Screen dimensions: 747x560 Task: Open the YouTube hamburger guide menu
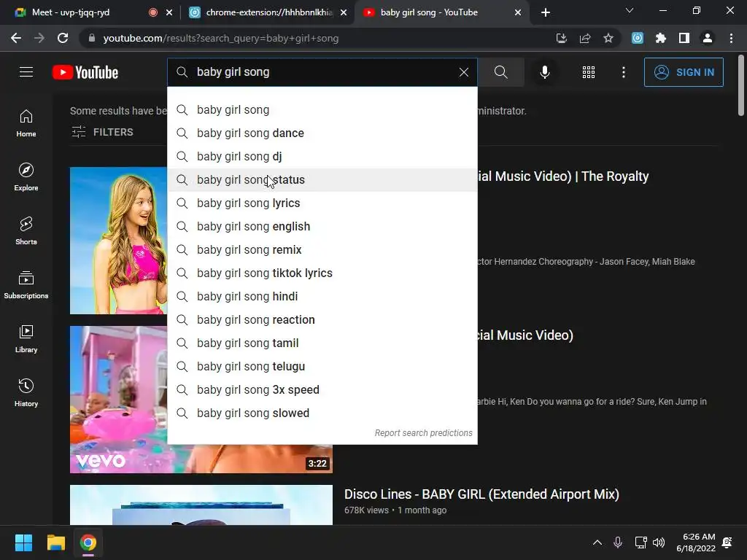pos(26,72)
